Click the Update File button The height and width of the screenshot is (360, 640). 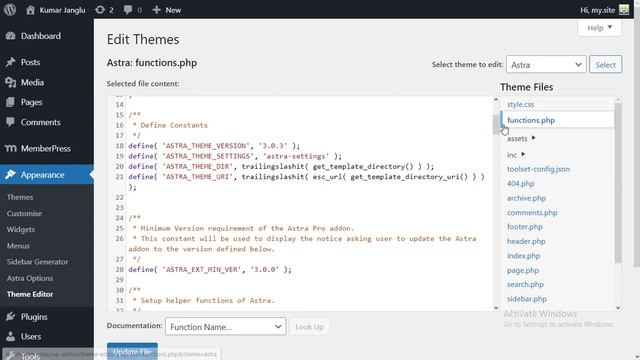pos(132,351)
